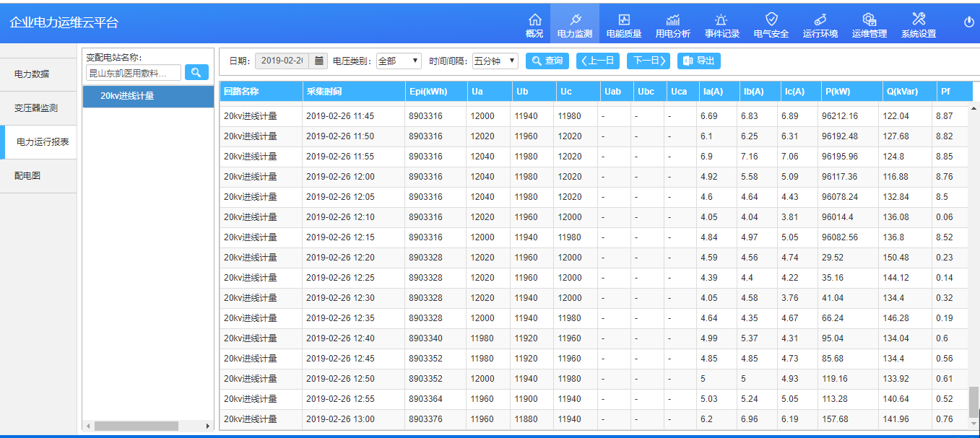Click the table vertical scrollbar thumb
The width and height of the screenshot is (980, 438).
[x=974, y=401]
